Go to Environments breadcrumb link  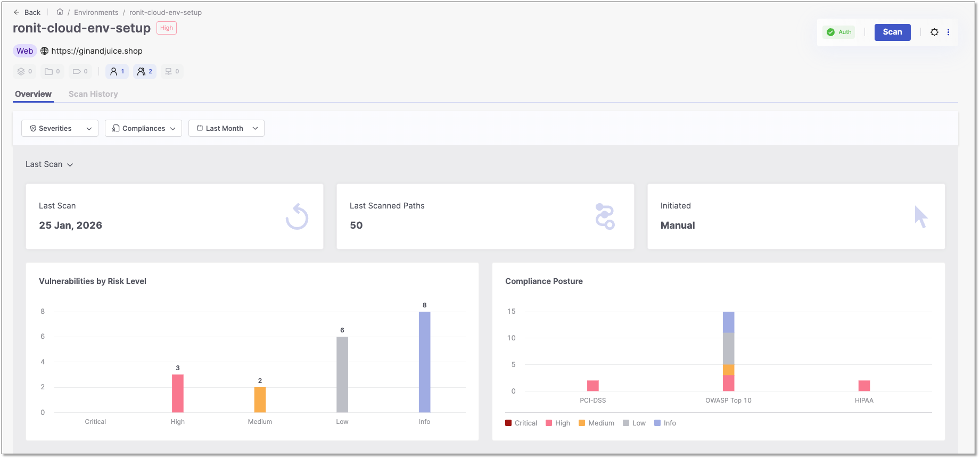click(96, 12)
